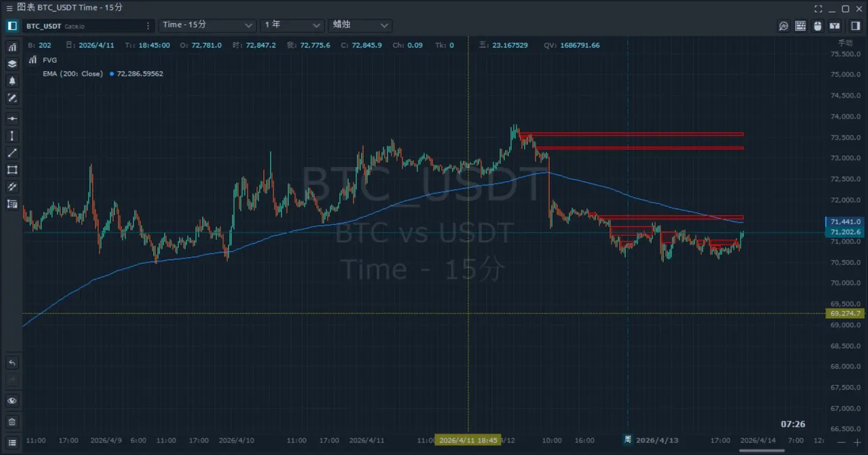Viewport: 868px width, 455px height.
Task: Select the rectangle drawing tool
Action: pyautogui.click(x=12, y=170)
